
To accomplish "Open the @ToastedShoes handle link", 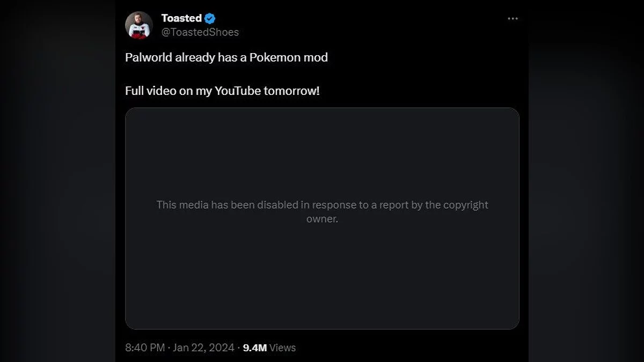I will pyautogui.click(x=200, y=32).
